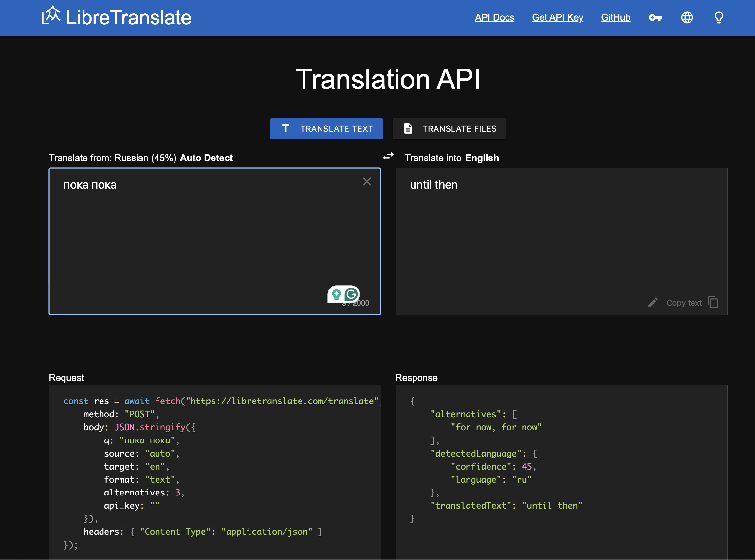
Task: Click the copy text icon
Action: 713,302
